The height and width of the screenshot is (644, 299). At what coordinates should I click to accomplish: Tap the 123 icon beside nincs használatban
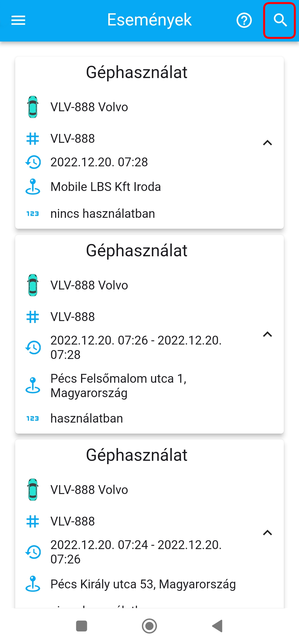33,214
